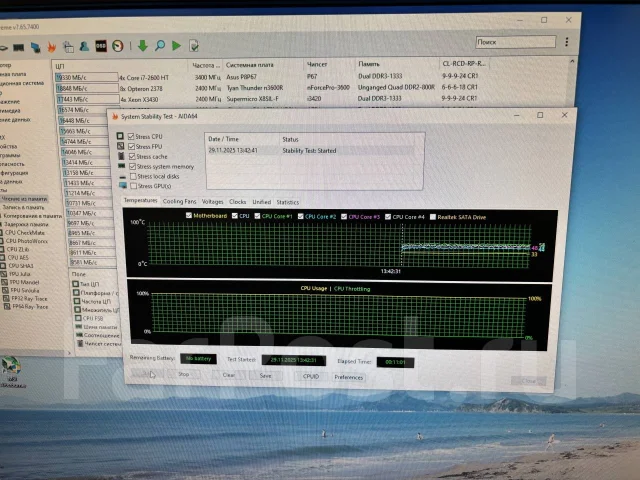Open the CPUID button
The width and height of the screenshot is (640, 480).
311,376
